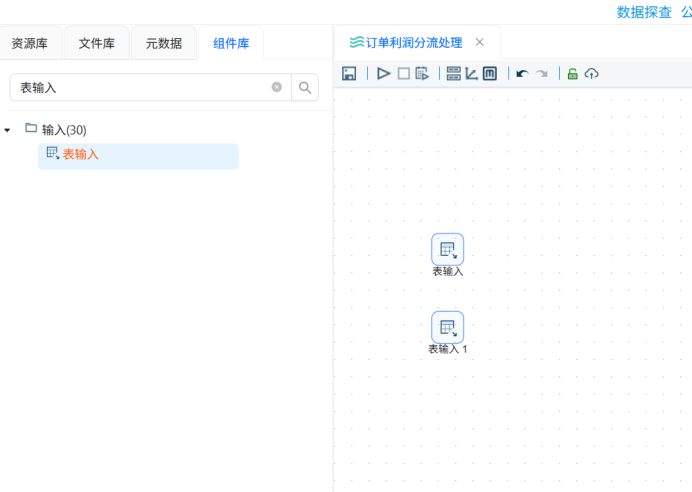Run the workflow with the play icon
Viewport: 692px width, 492px height.
(384, 73)
